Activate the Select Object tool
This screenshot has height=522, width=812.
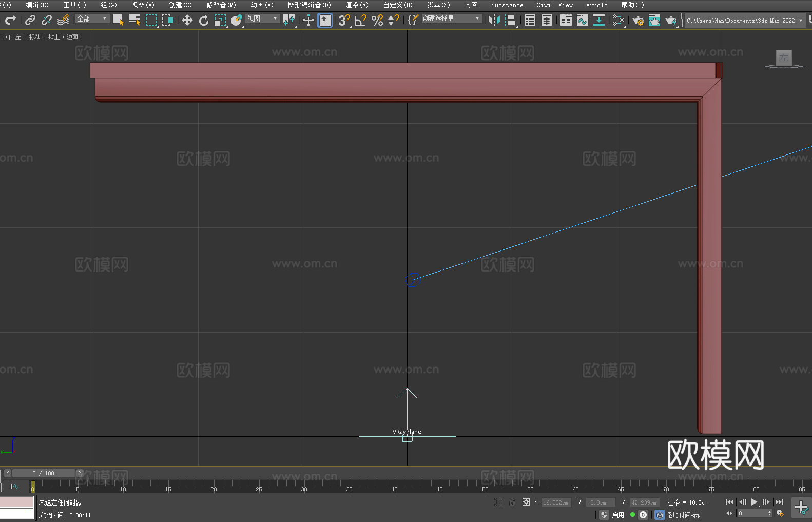pos(119,20)
